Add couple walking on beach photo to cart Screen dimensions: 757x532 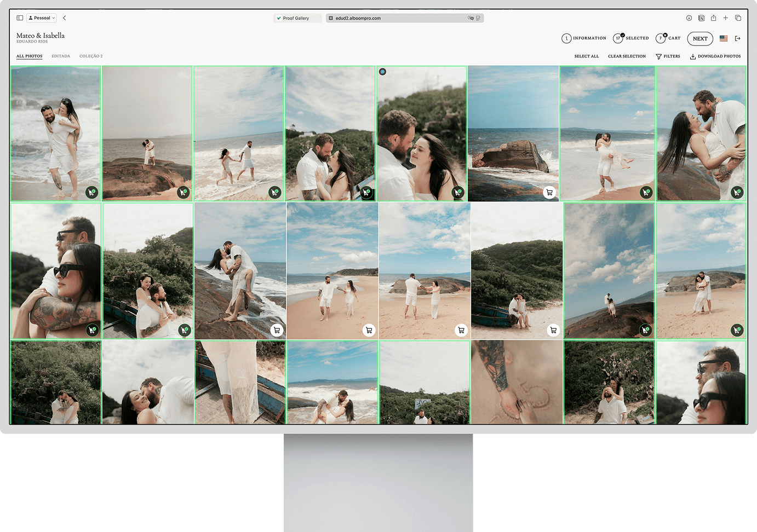(369, 330)
